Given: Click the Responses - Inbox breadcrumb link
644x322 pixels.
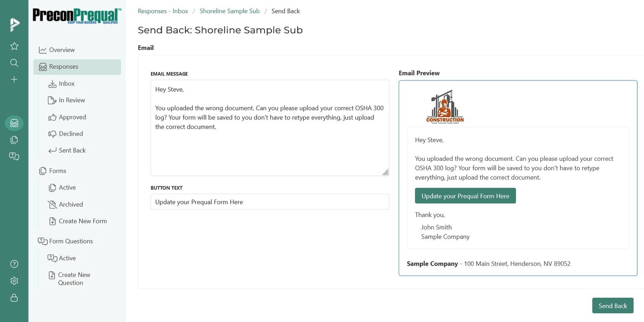Looking at the screenshot, I should (163, 11).
